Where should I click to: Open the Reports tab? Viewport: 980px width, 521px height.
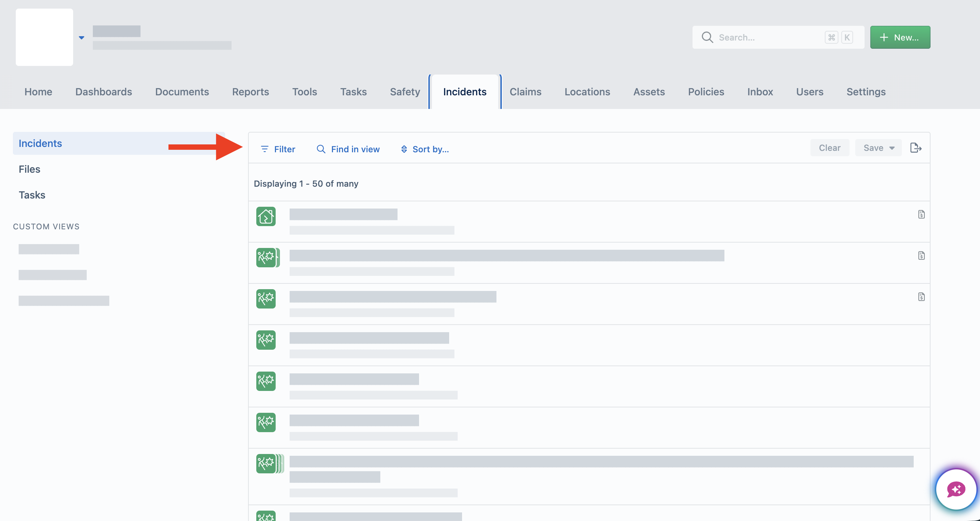click(x=250, y=92)
